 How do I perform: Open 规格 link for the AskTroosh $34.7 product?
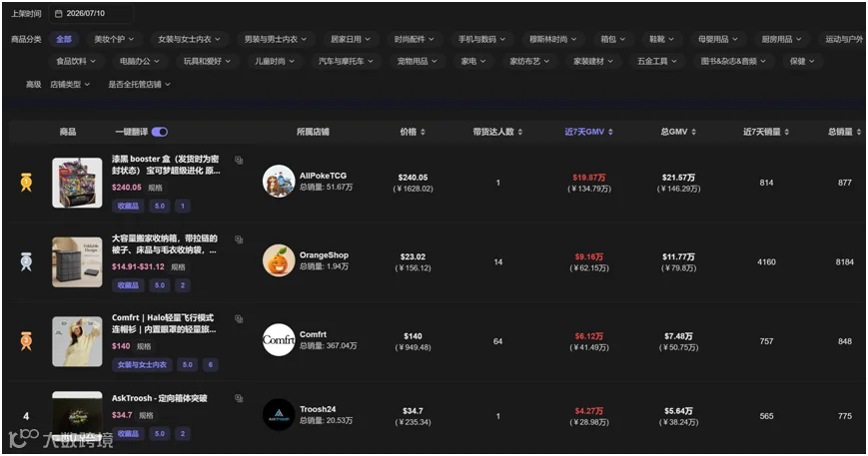pyautogui.click(x=146, y=415)
